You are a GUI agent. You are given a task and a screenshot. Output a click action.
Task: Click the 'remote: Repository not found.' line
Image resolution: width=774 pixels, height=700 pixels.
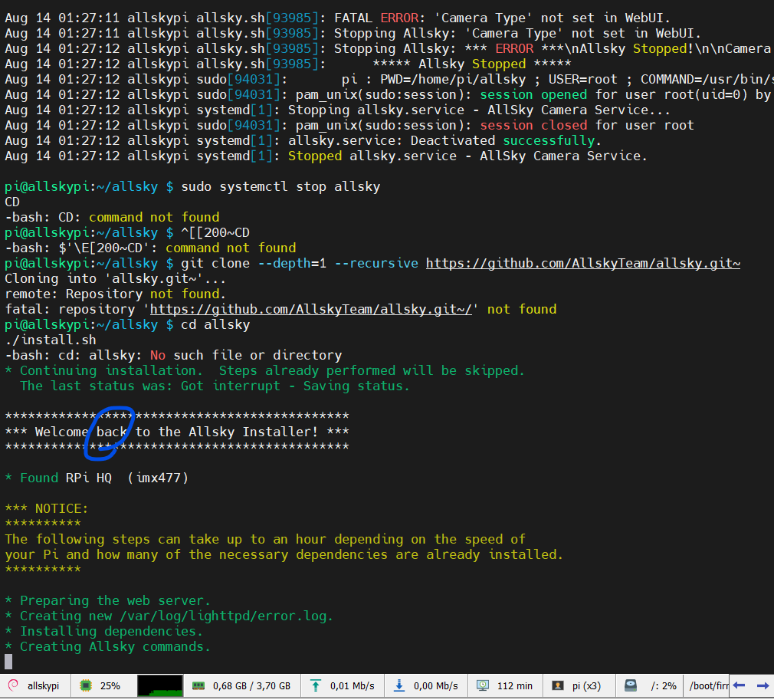pyautogui.click(x=116, y=294)
